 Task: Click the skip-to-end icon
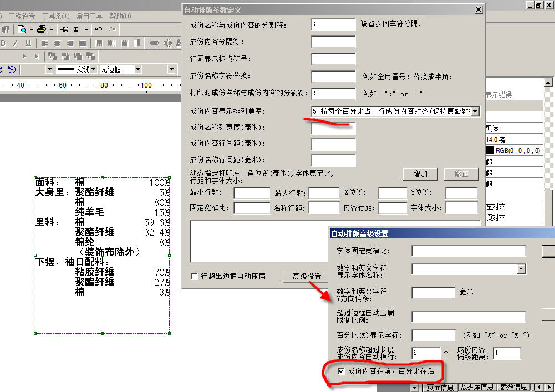(x=37, y=57)
